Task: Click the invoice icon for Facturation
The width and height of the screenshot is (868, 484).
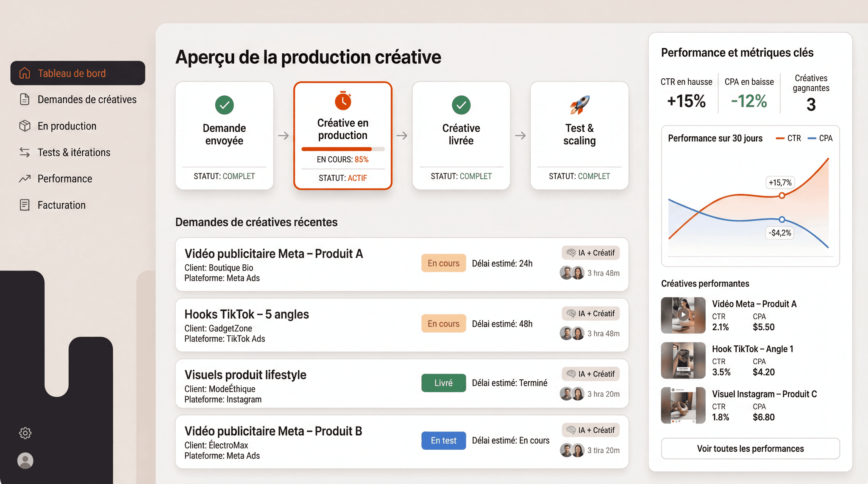Action: 25,205
